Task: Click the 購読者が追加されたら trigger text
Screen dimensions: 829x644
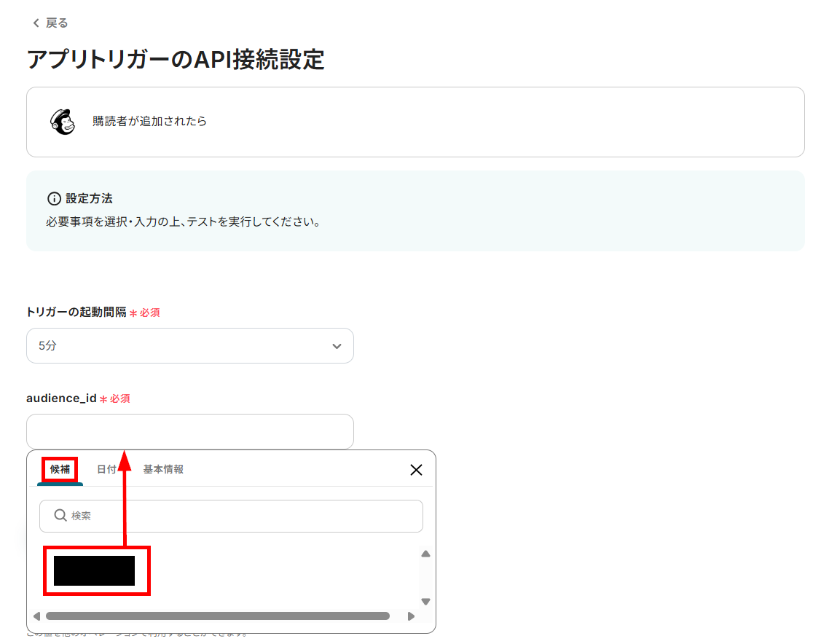Action: [x=149, y=121]
